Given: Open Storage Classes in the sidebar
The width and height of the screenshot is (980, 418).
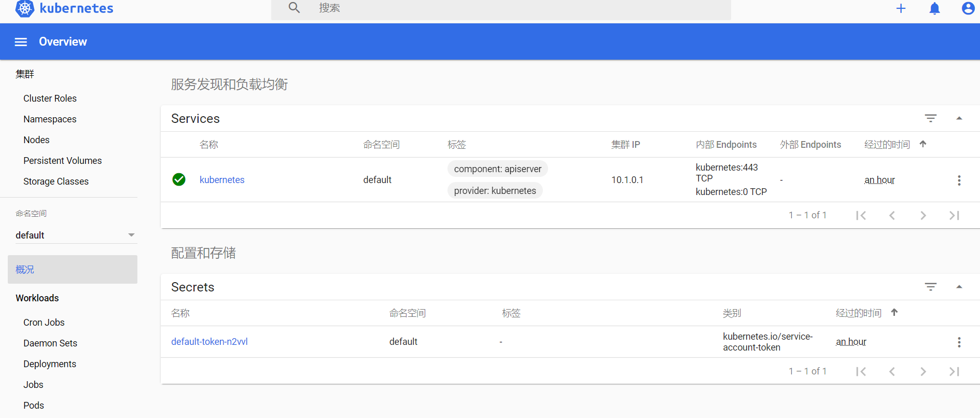Looking at the screenshot, I should (56, 182).
